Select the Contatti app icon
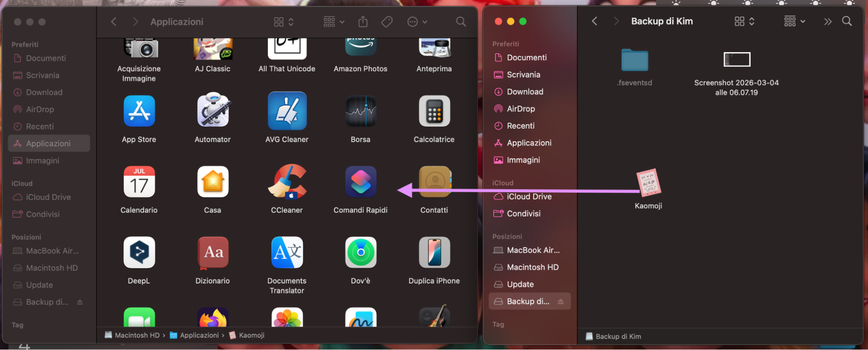Viewport: 868px width, 350px height. 434,182
